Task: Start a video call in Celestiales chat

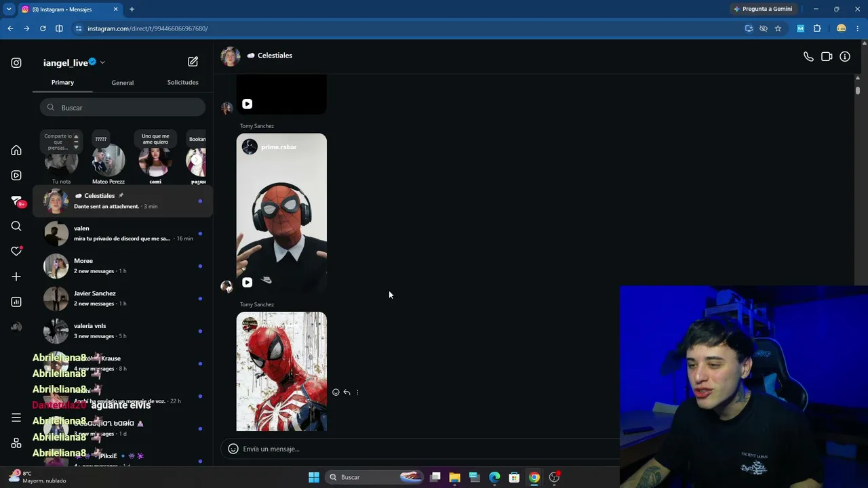Action: [x=827, y=57]
